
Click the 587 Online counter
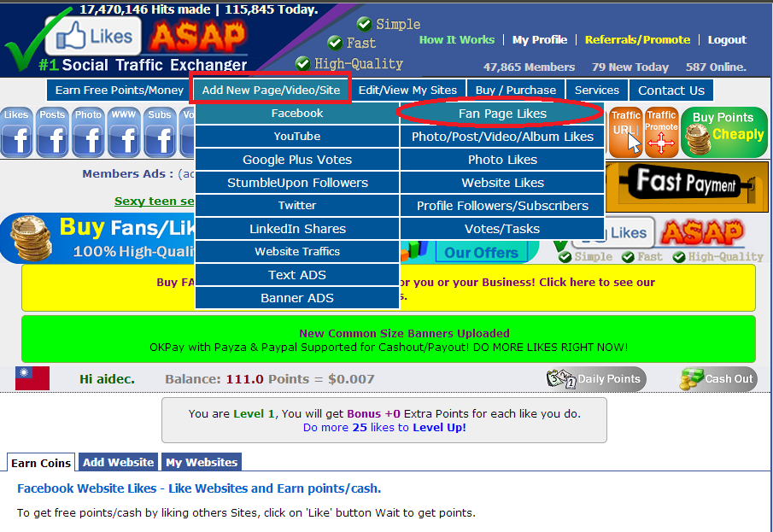(716, 67)
